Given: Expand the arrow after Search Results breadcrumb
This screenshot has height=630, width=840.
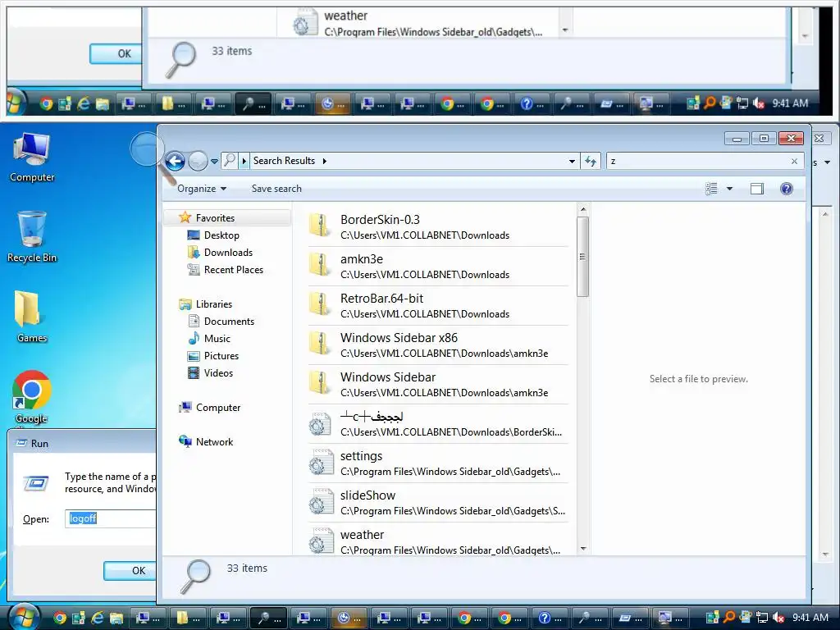Looking at the screenshot, I should (325, 161).
